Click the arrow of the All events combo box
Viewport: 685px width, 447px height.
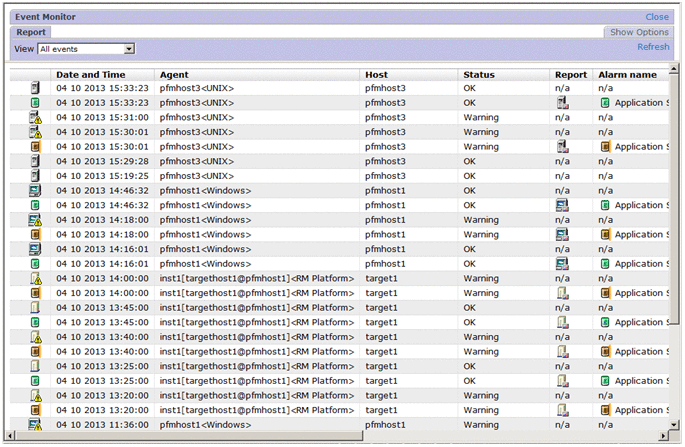[129, 48]
